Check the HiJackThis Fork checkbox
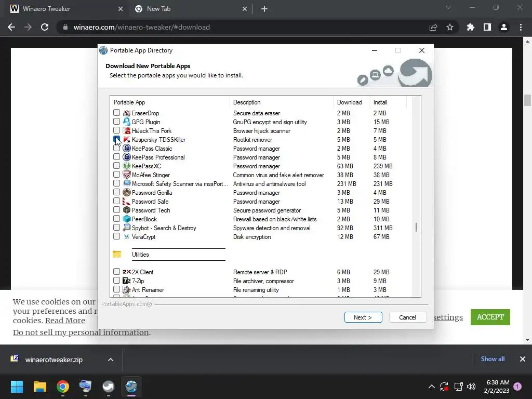This screenshot has width=532, height=399. click(116, 130)
